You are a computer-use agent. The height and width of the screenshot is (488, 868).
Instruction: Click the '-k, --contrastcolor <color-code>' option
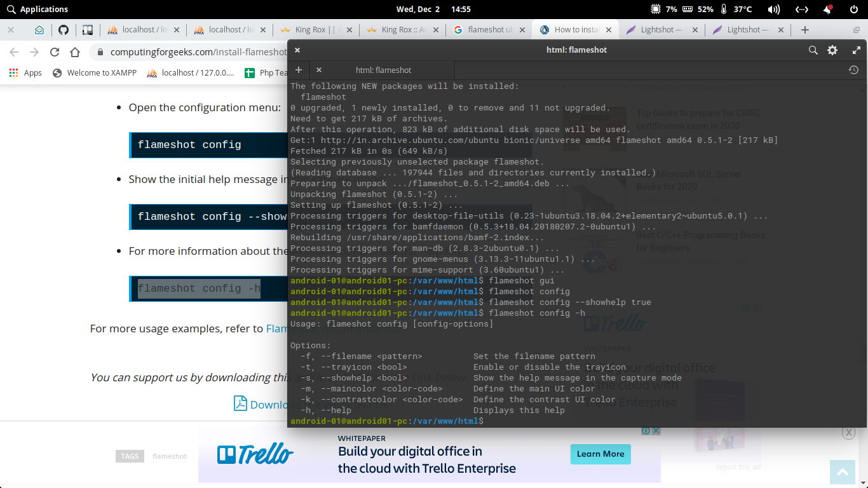coord(382,399)
